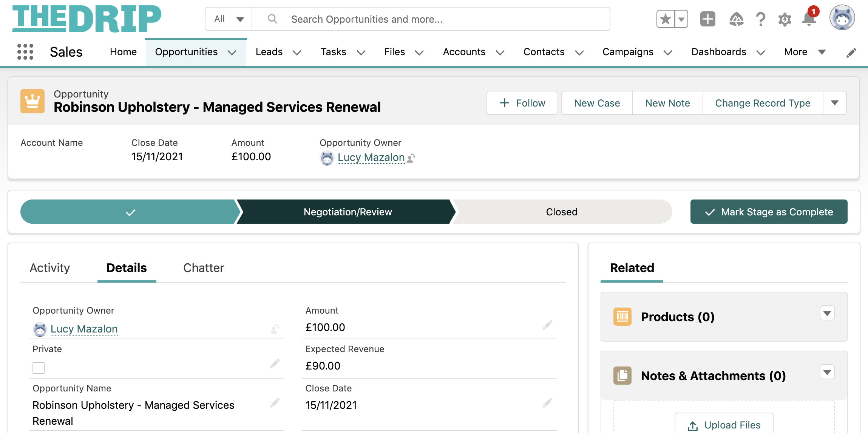Follow this opportunity
The image size is (868, 433).
click(x=522, y=103)
